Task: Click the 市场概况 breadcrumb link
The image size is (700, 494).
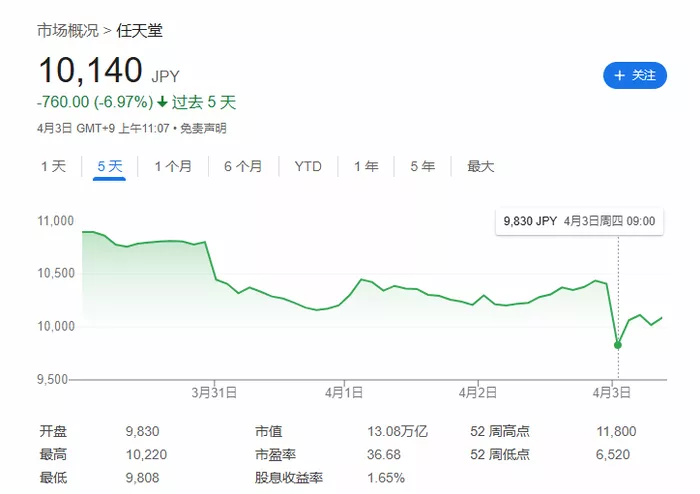Action: [65, 31]
